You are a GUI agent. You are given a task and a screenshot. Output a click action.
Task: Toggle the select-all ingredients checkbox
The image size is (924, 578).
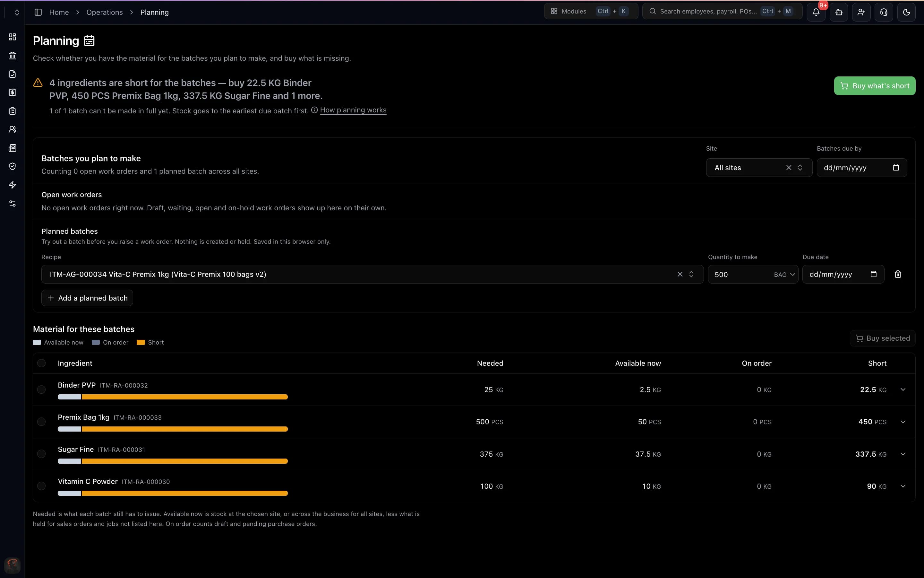click(x=41, y=363)
